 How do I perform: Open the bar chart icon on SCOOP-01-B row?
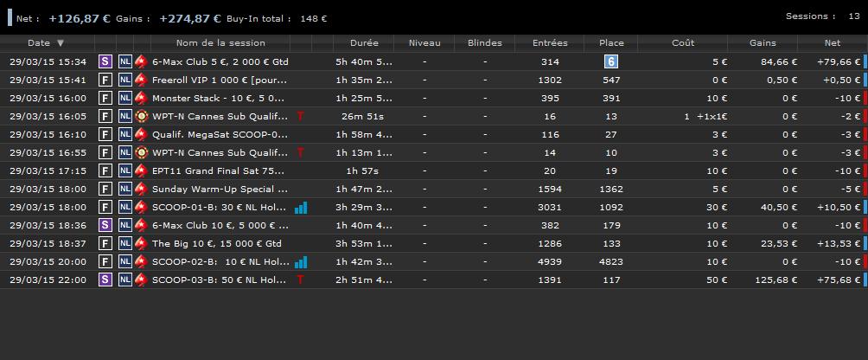pos(301,208)
